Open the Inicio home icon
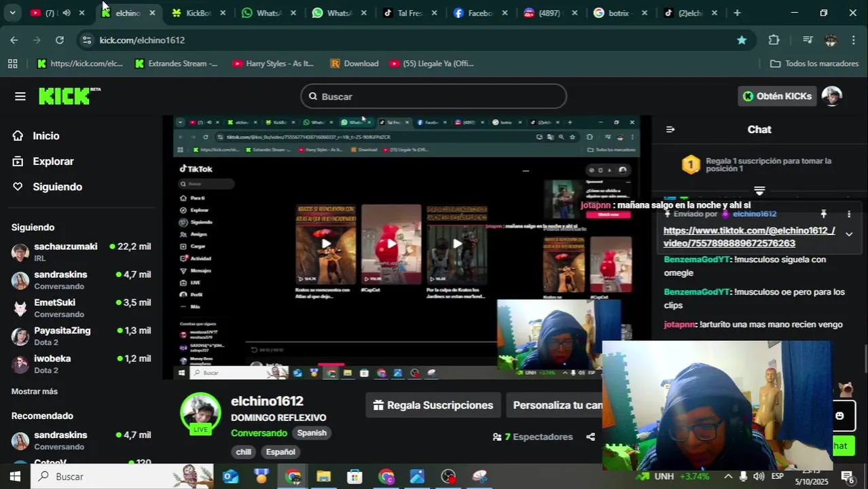Screen dimensions: 868x489 point(18,136)
